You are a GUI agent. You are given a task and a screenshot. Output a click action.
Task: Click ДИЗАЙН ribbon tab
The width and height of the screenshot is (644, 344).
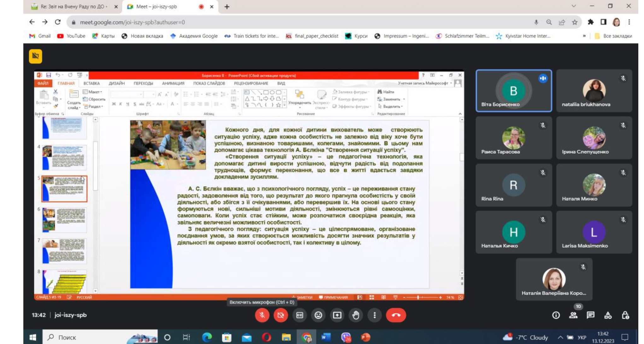click(117, 83)
